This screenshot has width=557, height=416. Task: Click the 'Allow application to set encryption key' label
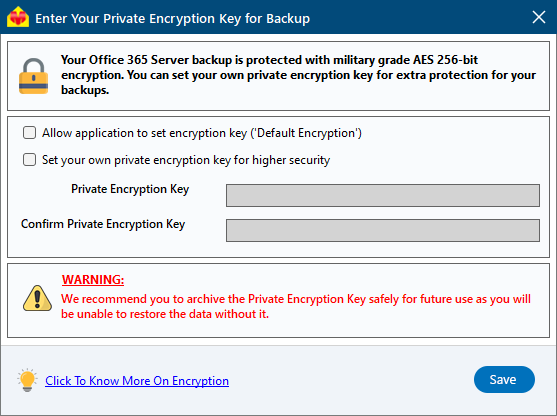[x=202, y=133]
